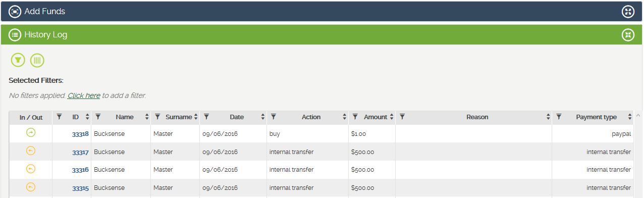Click the Add Funds header icon
The height and width of the screenshot is (198, 644).
[15, 11]
